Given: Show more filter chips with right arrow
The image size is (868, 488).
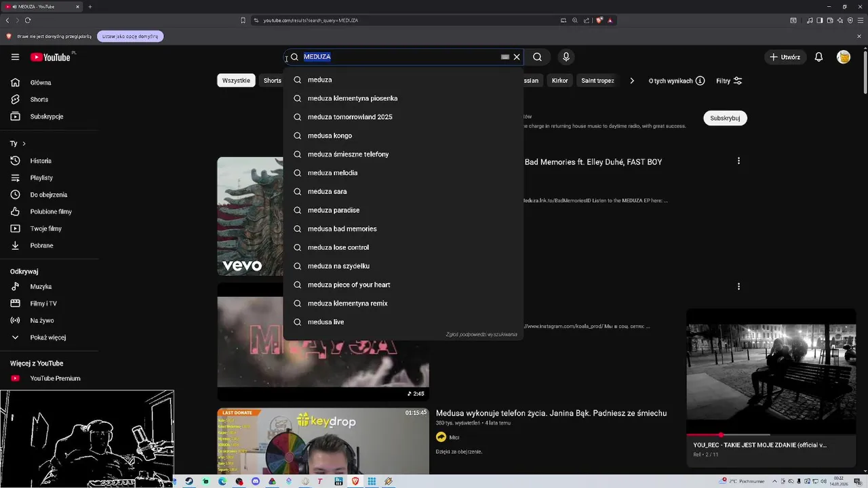Looking at the screenshot, I should (632, 81).
